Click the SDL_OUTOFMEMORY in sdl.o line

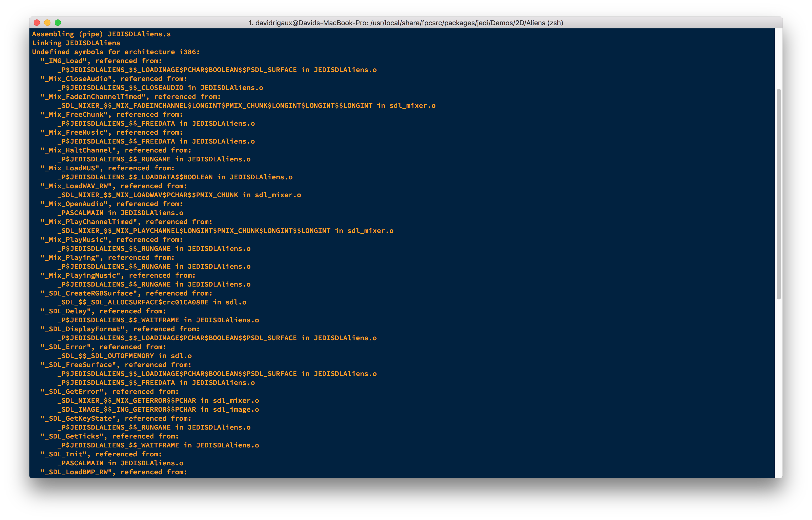125,356
